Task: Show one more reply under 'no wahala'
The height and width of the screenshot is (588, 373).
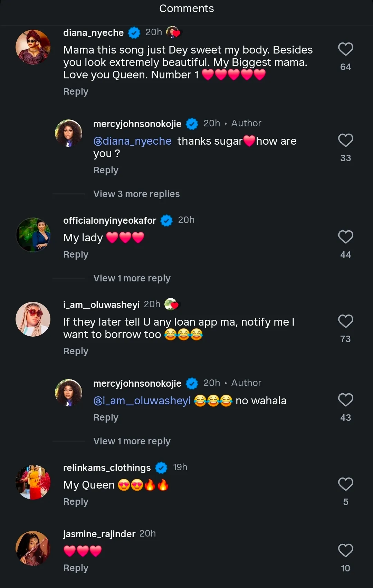Action: point(132,441)
